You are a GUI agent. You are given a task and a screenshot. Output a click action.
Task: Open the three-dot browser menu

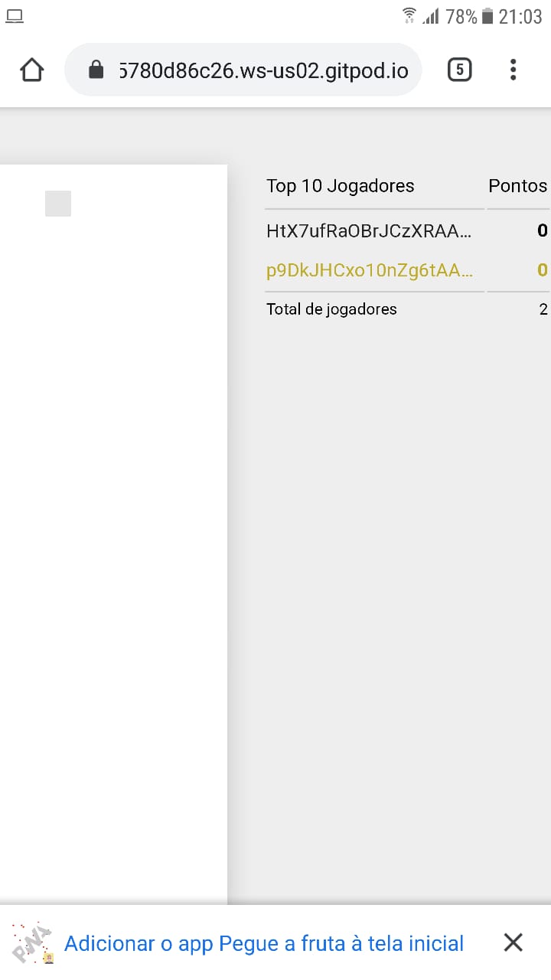click(513, 70)
